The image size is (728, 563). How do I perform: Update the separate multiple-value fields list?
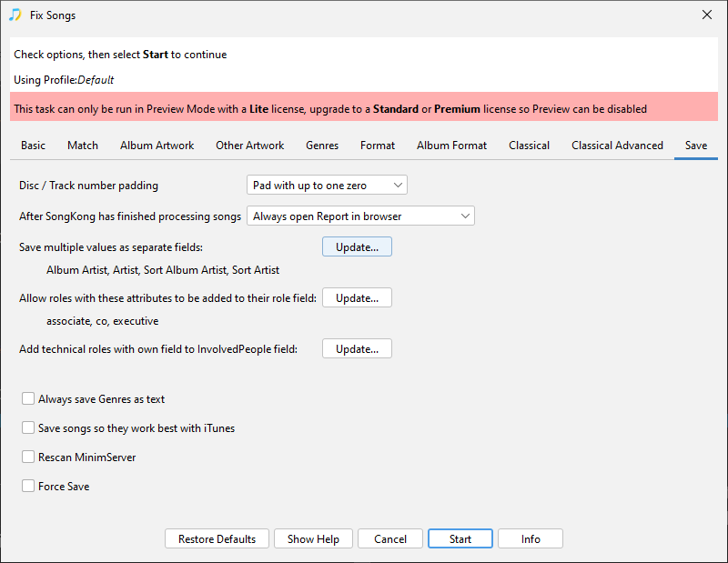pyautogui.click(x=357, y=247)
